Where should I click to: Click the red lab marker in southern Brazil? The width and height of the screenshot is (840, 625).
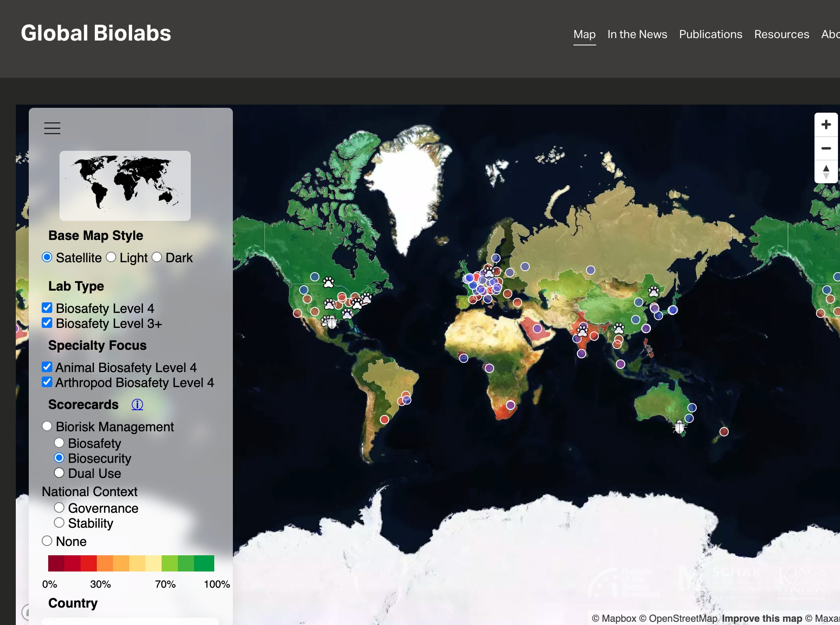(384, 420)
